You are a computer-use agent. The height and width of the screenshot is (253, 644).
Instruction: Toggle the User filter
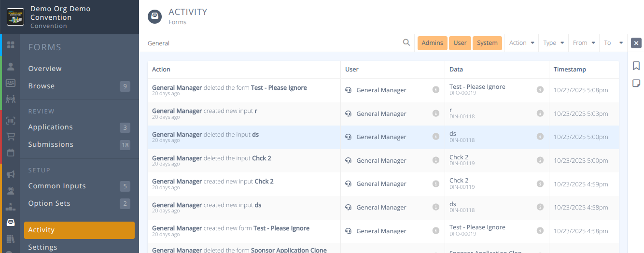pyautogui.click(x=460, y=43)
